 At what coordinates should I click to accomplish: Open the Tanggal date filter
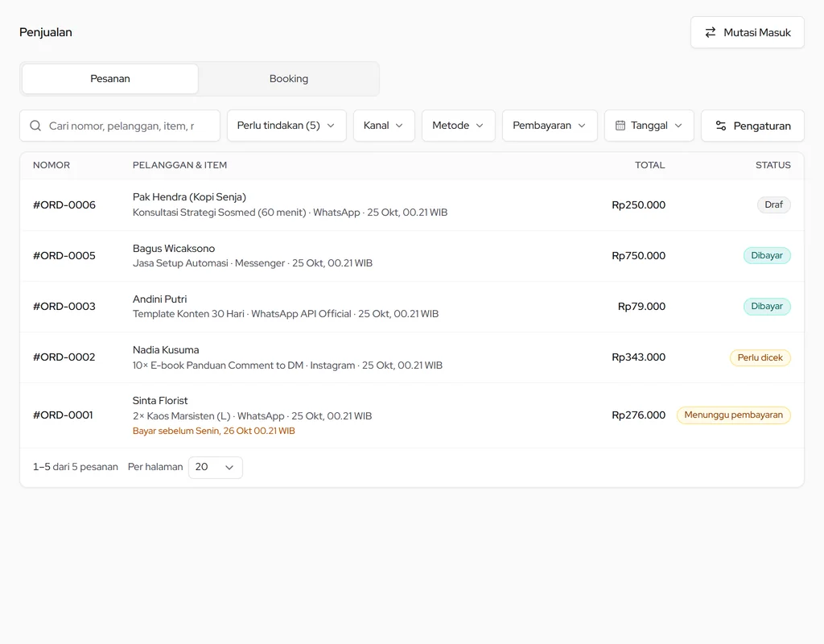[649, 126]
